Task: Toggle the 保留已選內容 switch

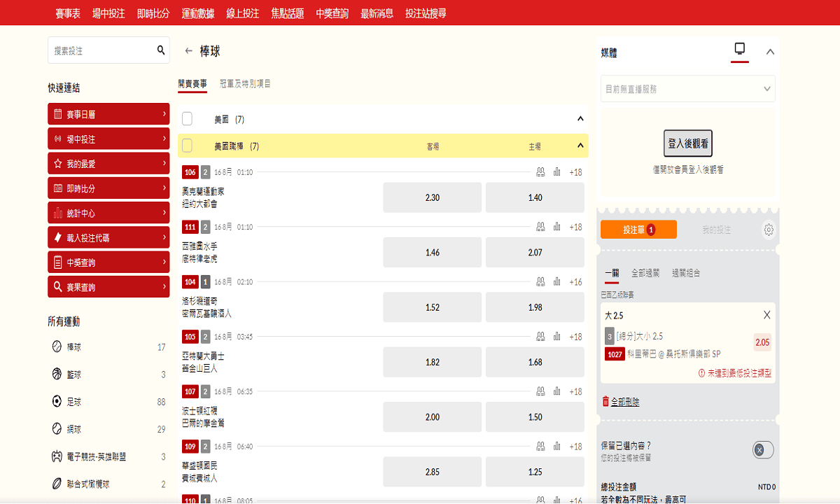Action: [762, 450]
